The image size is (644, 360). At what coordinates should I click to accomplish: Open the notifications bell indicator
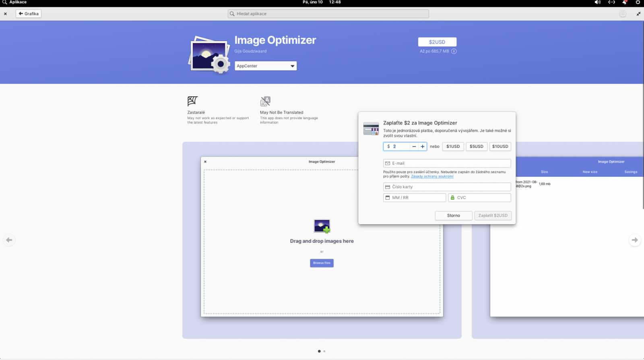click(625, 2)
